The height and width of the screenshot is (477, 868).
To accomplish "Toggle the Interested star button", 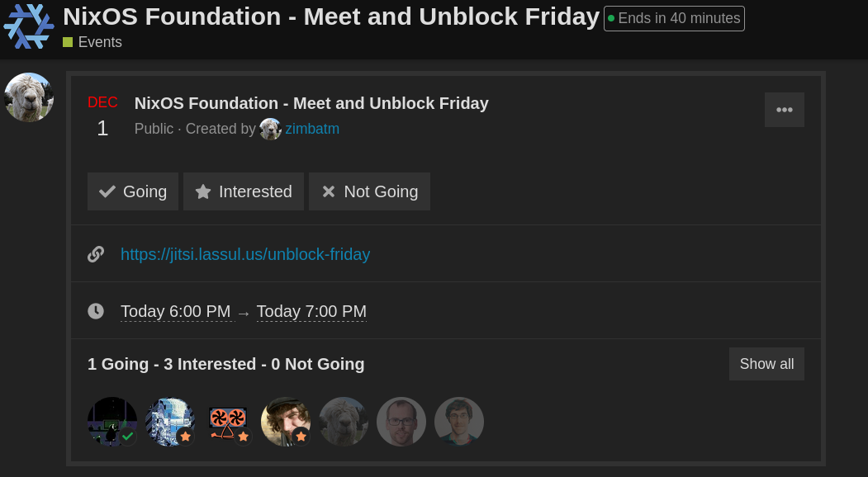I will (244, 191).
